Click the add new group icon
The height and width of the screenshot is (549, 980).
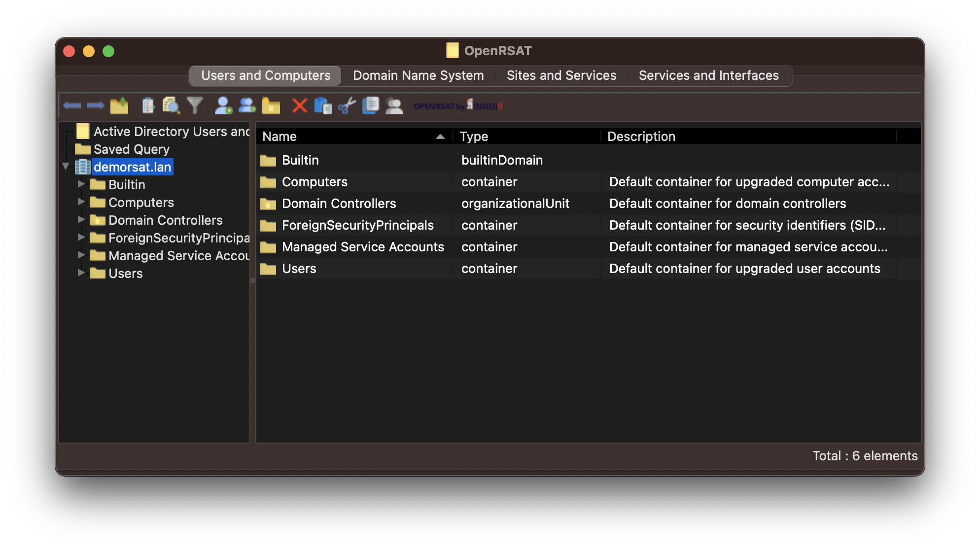[x=247, y=105]
